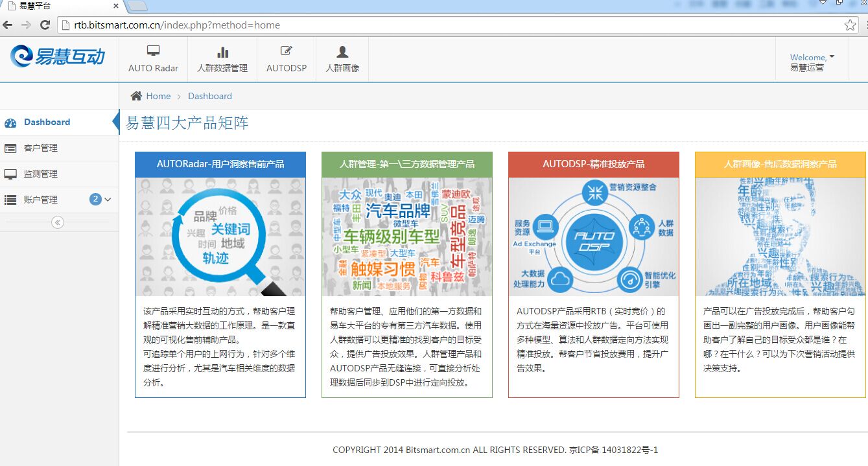Click the 监测管理 monitor icon

point(10,174)
